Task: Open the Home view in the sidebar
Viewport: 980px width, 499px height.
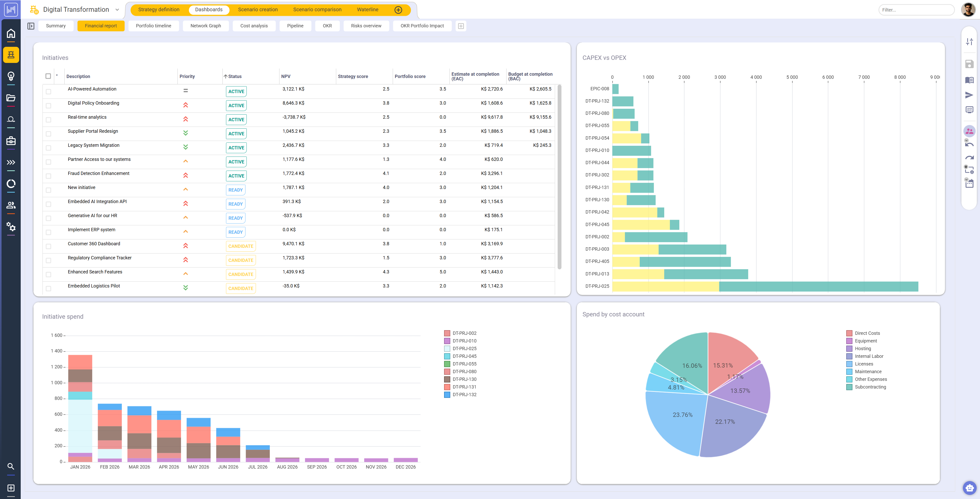Action: pos(11,34)
